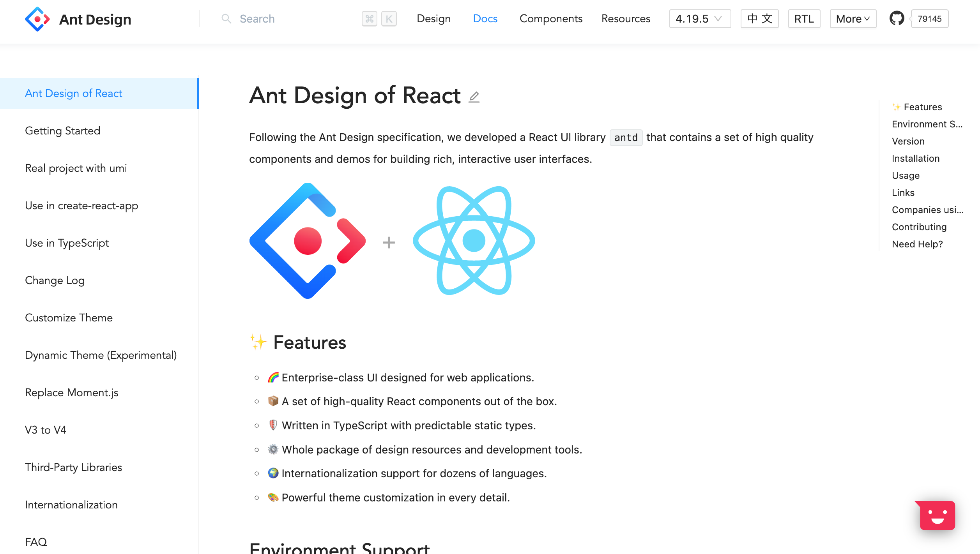Jump to Installation in page anchors

(x=915, y=159)
